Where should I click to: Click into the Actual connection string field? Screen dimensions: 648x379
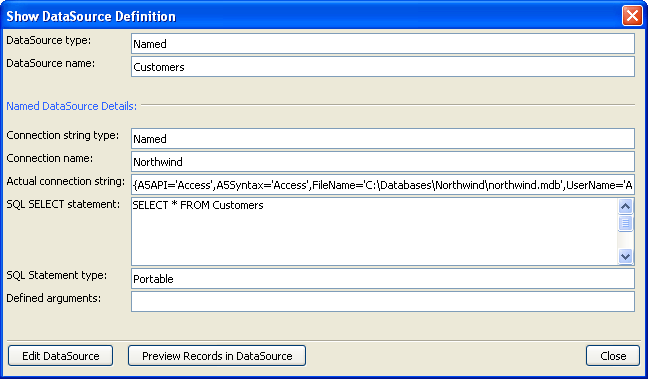(x=383, y=185)
